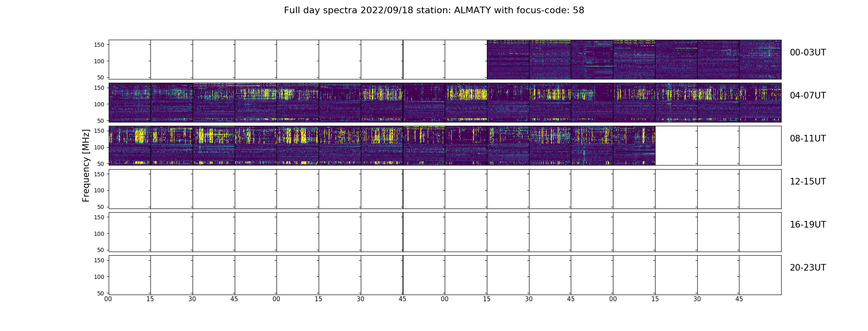868x331 pixels.
Task: Click the plot title mentioning station ALMATY
Action: point(434,10)
